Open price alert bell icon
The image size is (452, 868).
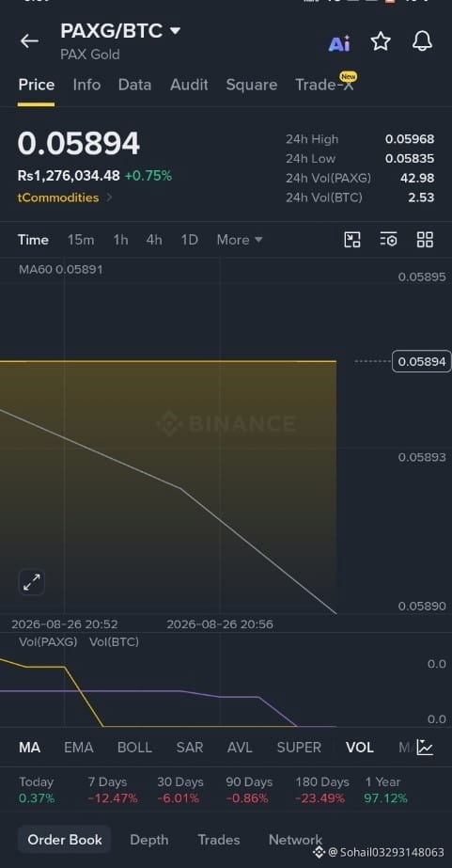pos(422,41)
